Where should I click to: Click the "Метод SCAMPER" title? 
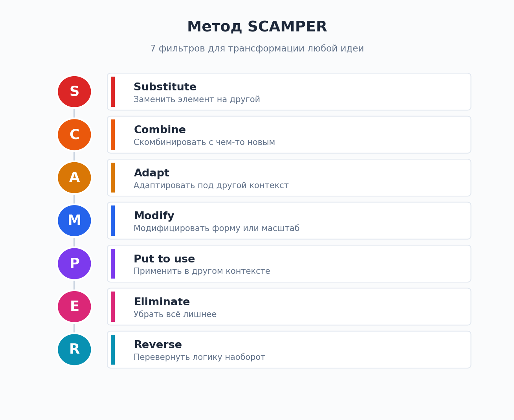click(x=257, y=27)
